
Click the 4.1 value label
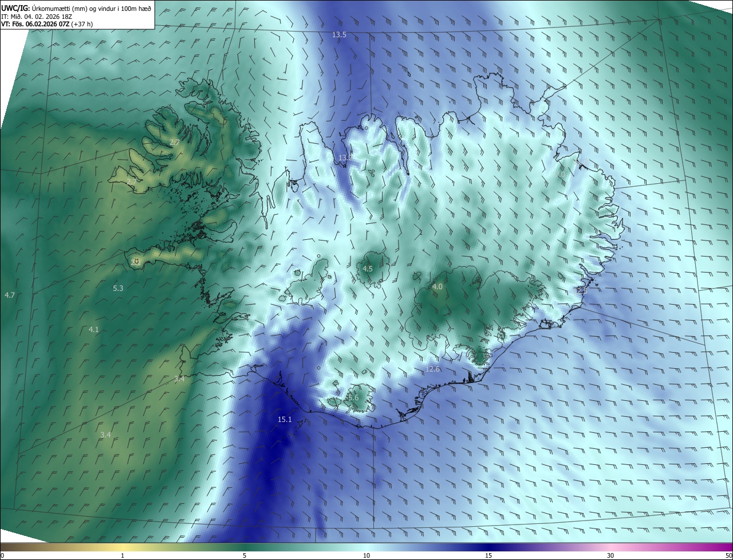94,329
